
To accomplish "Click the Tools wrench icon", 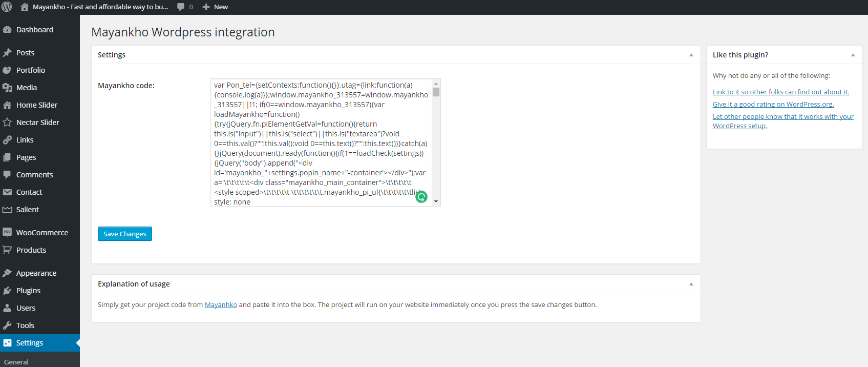I will (7, 325).
